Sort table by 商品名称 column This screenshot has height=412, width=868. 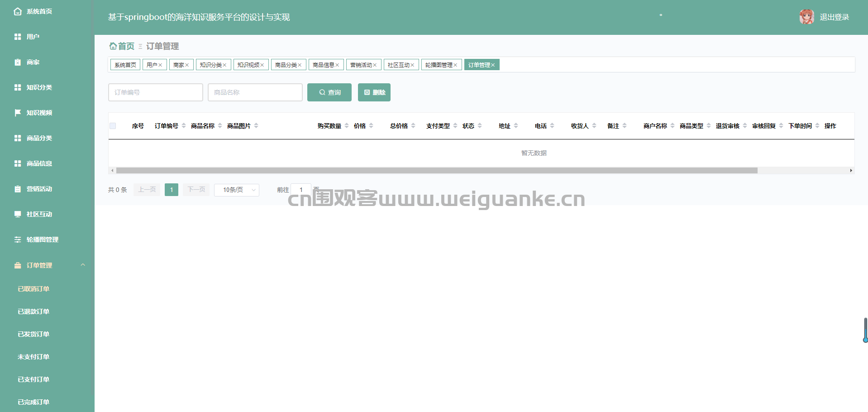pos(220,126)
